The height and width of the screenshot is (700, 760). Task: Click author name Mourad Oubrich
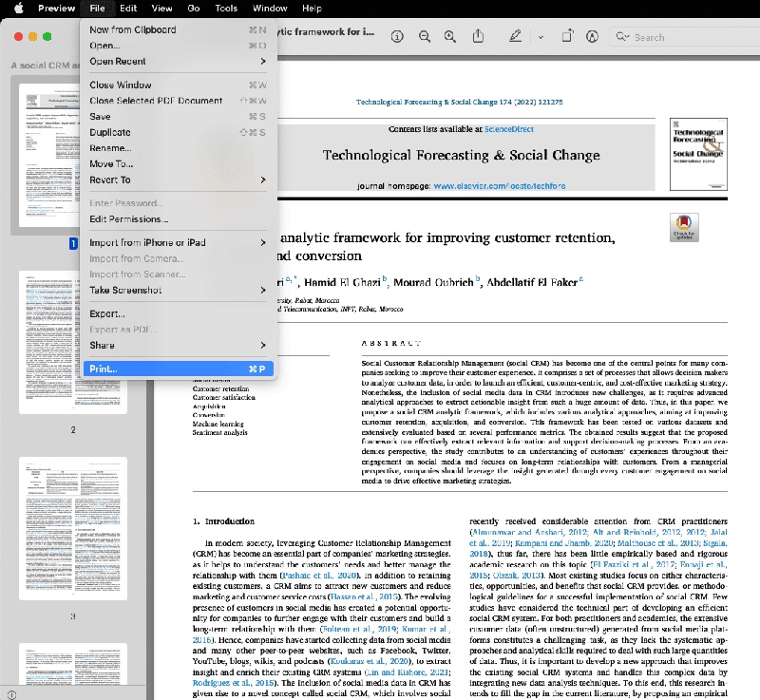433,282
